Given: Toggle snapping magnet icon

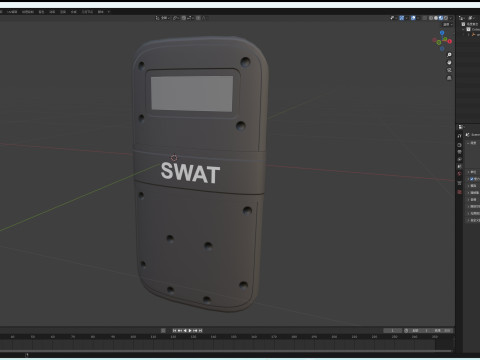Looking at the screenshot, I should [x=183, y=18].
